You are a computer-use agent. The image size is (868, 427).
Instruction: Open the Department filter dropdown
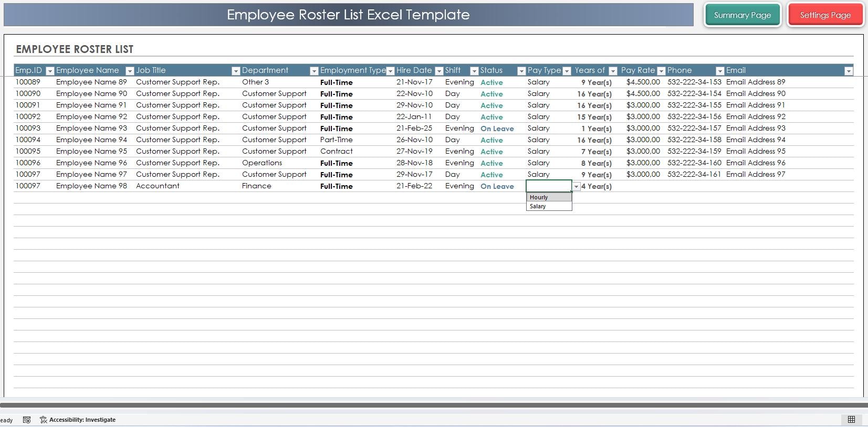pyautogui.click(x=314, y=71)
